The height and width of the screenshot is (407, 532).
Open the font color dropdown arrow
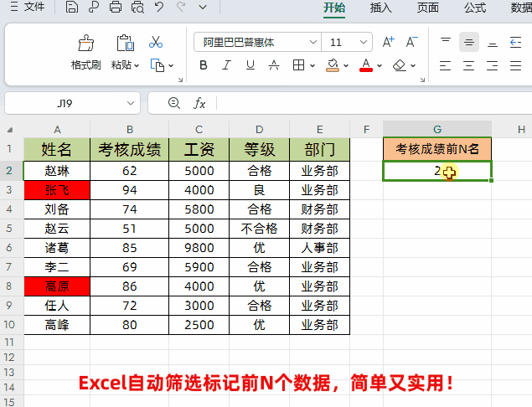click(380, 65)
